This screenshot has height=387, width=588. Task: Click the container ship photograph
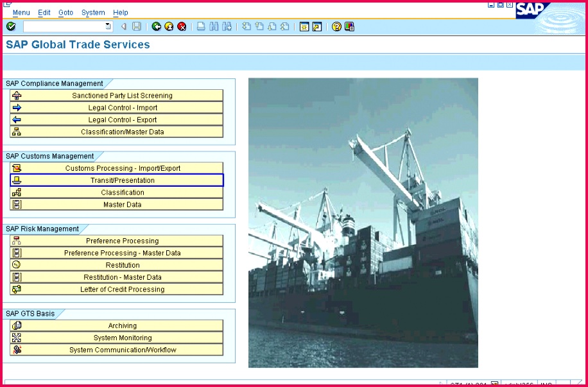tap(363, 223)
